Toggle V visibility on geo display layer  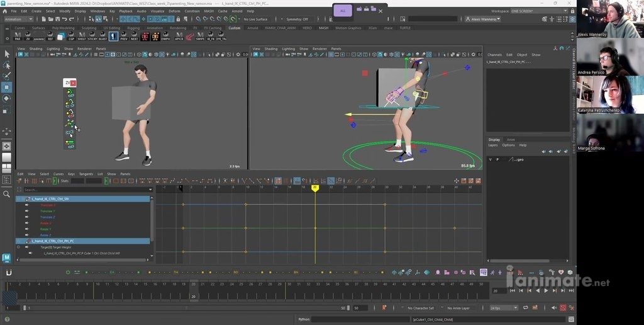[x=491, y=159]
